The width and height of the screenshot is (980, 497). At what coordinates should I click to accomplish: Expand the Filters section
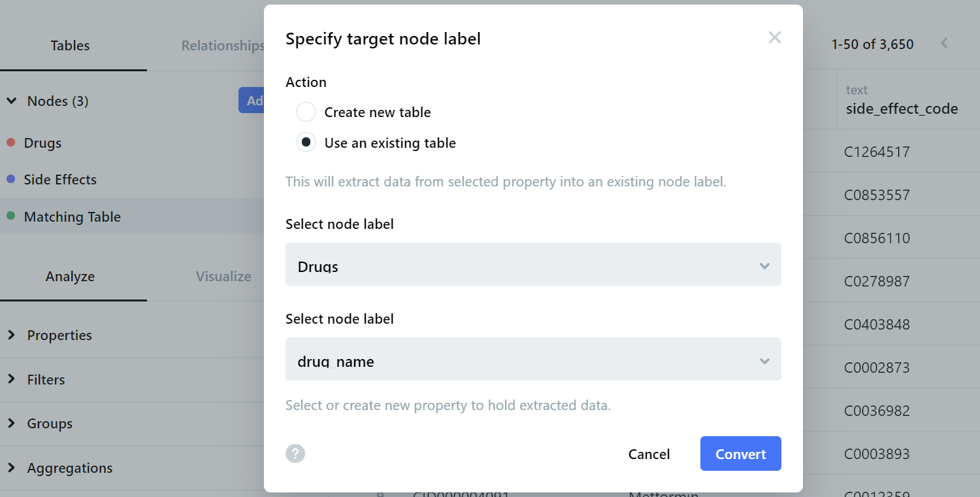point(12,379)
